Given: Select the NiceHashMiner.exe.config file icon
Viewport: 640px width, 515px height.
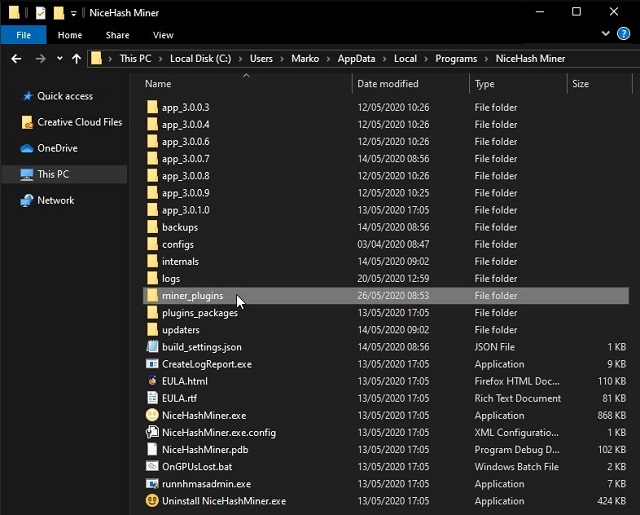Looking at the screenshot, I should click(x=152, y=433).
